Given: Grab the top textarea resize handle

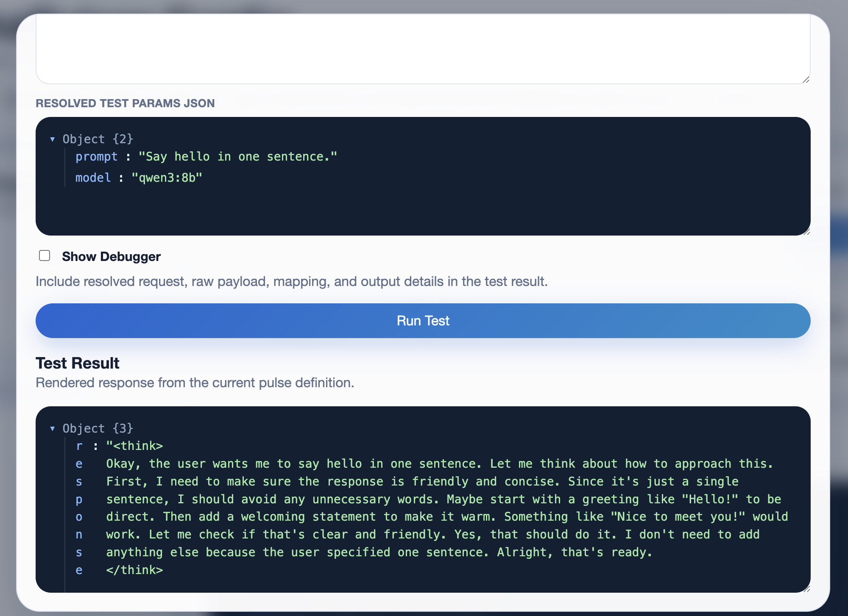Looking at the screenshot, I should tap(806, 80).
